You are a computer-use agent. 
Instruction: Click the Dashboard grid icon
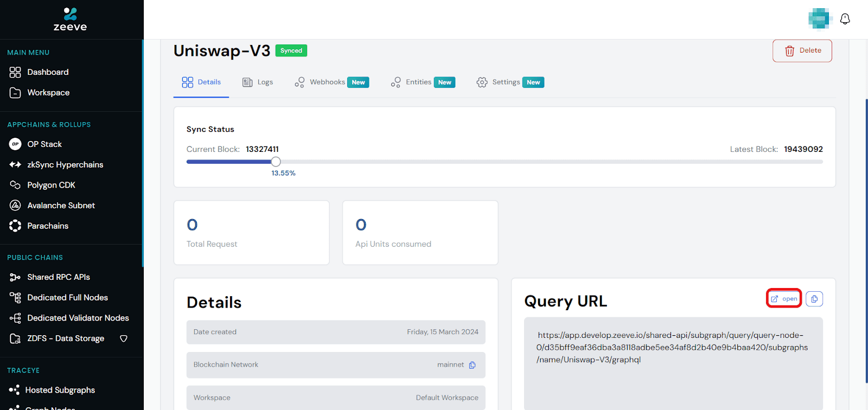pos(15,72)
